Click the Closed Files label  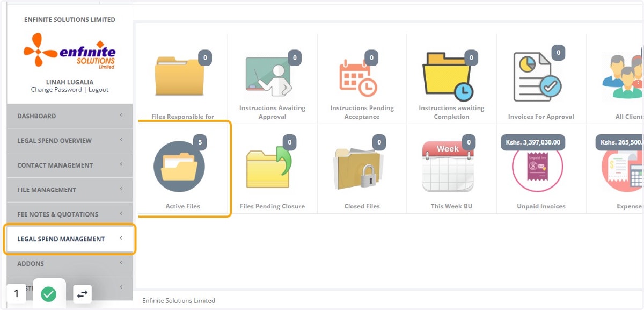(362, 206)
